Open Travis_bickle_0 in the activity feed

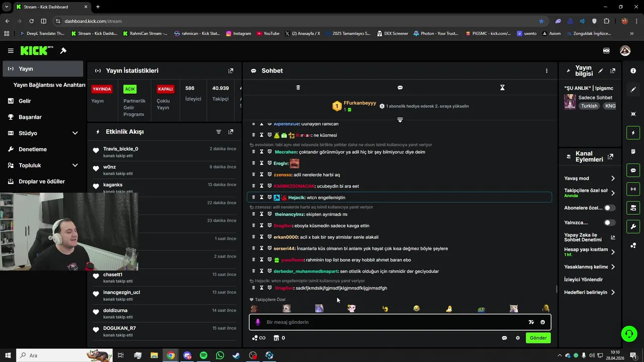[121, 149]
